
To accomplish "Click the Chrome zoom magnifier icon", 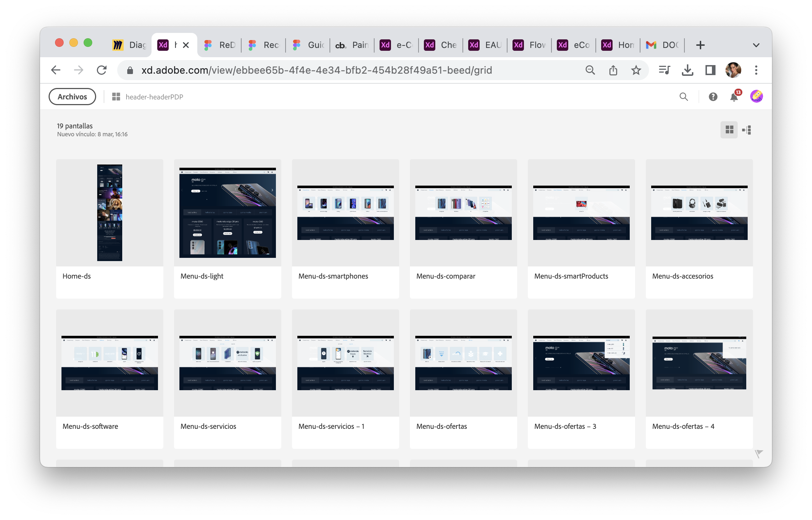I will [x=590, y=70].
